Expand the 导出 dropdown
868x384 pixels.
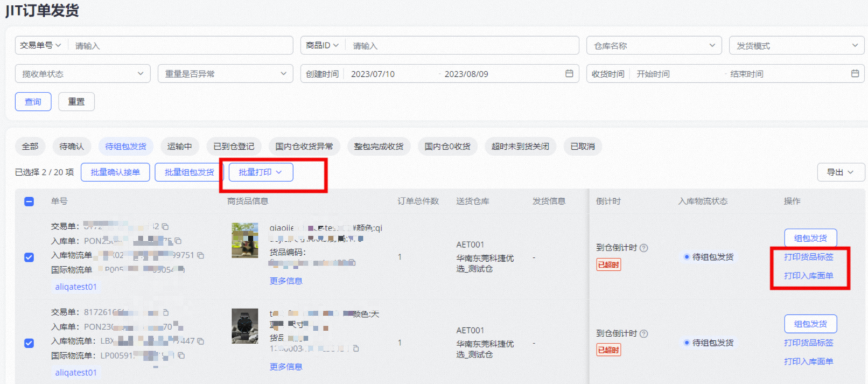click(840, 172)
